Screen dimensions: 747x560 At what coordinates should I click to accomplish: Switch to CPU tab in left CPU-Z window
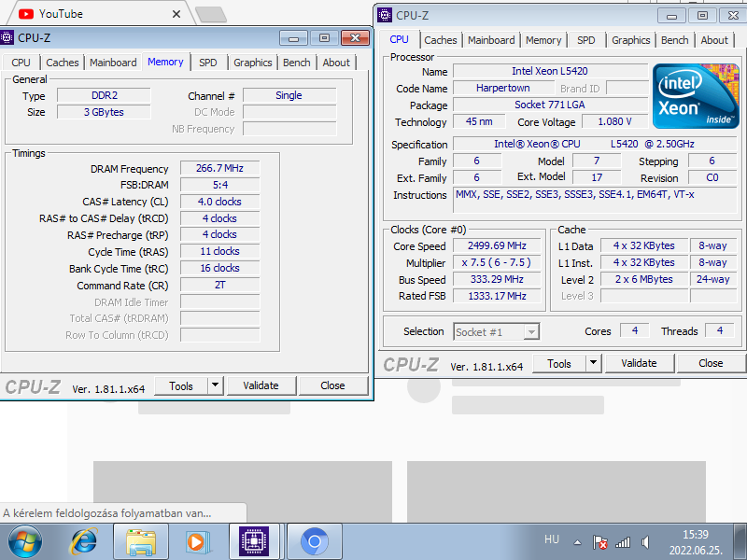[21, 63]
